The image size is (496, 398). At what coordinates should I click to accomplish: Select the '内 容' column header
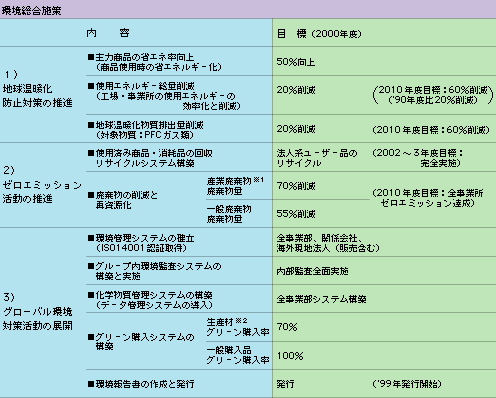pyautogui.click(x=108, y=33)
